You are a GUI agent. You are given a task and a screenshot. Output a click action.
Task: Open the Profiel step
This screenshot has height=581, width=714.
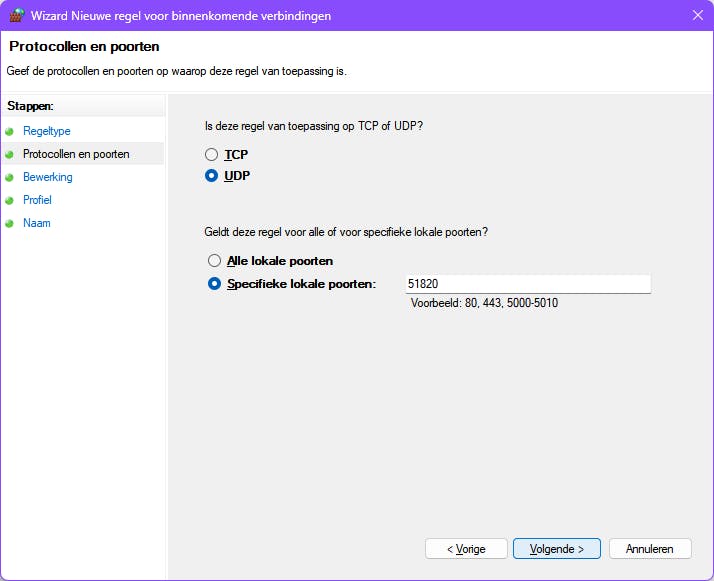[37, 200]
